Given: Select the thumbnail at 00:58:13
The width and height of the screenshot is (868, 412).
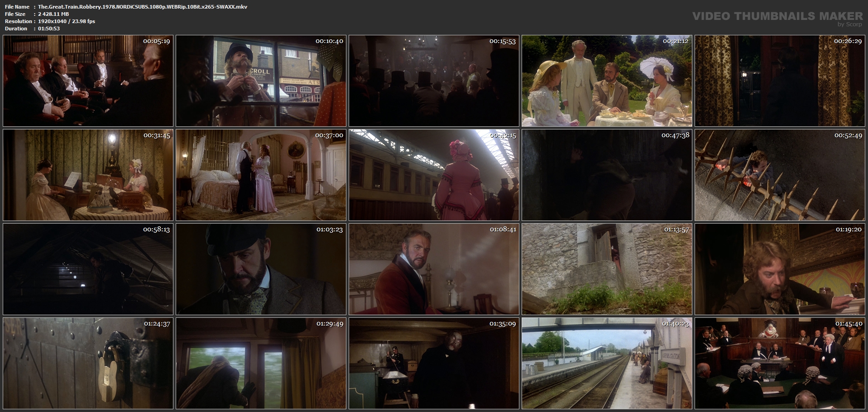Looking at the screenshot, I should click(x=88, y=269).
